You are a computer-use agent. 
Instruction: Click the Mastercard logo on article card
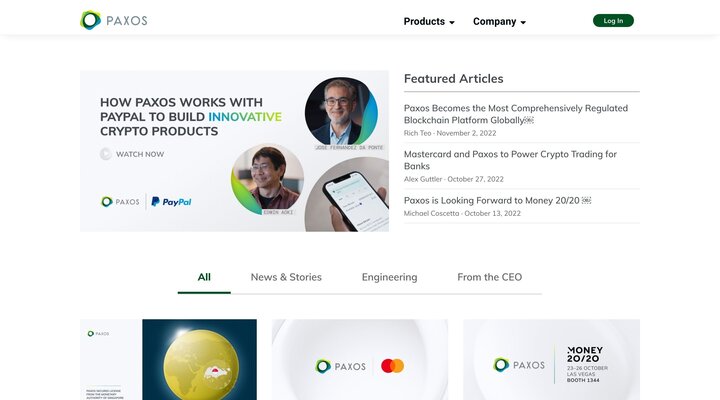(x=393, y=366)
